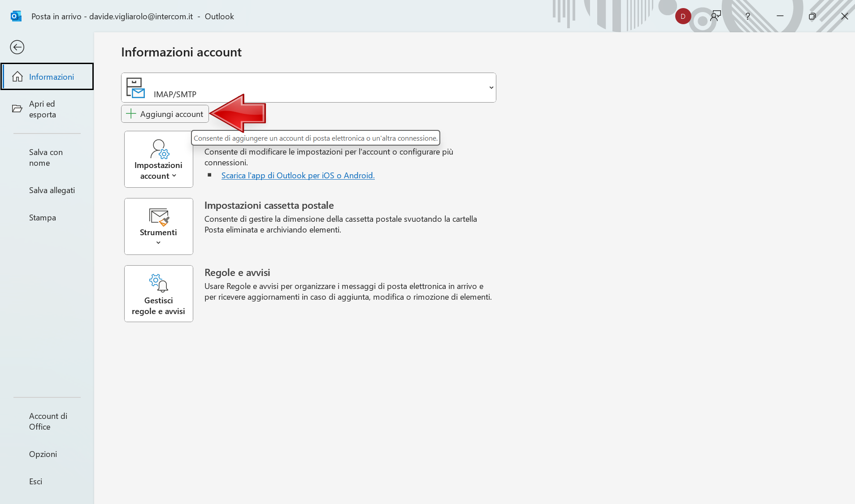Follow the Scarica l'app di Outlook link
Viewport: 855px width, 504px height.
point(298,176)
